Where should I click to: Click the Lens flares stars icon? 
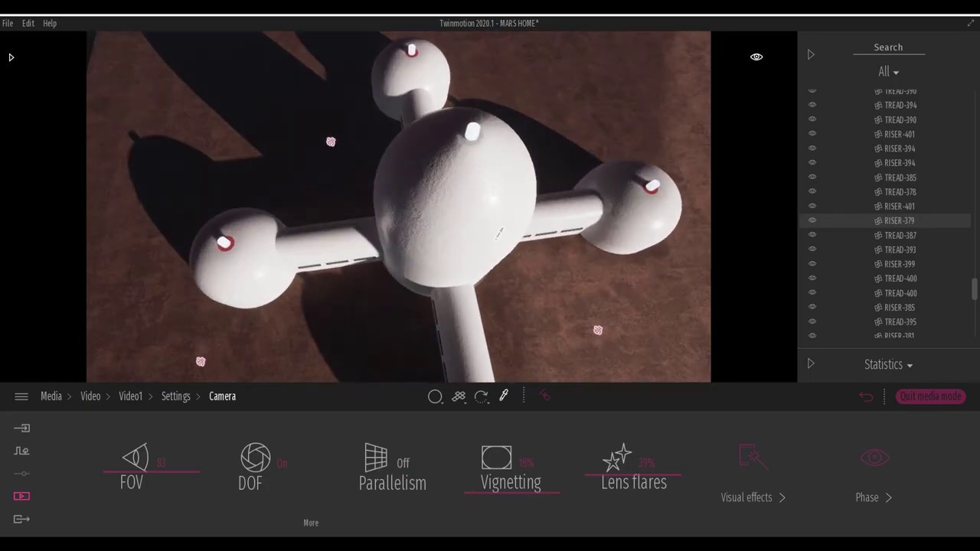click(617, 458)
